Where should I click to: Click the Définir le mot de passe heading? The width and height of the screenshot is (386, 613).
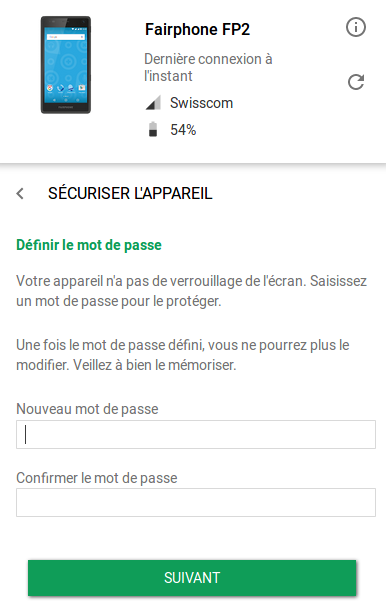pyautogui.click(x=89, y=245)
